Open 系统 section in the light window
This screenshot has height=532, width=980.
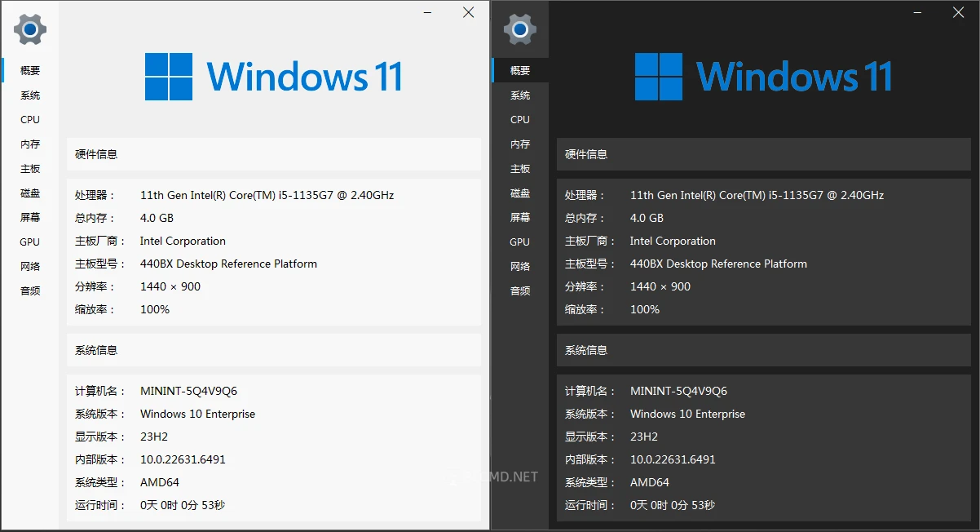point(30,95)
